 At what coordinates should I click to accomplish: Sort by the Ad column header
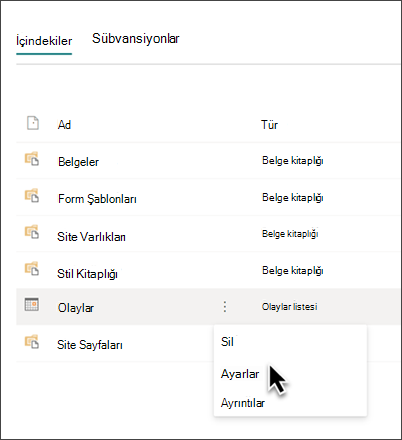click(64, 125)
